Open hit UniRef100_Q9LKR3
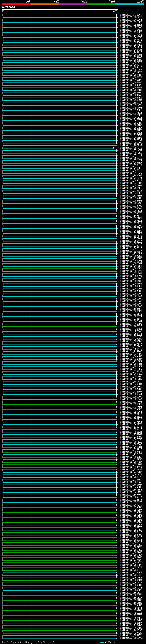Screen dimensions: 146x644 click(131, 22)
